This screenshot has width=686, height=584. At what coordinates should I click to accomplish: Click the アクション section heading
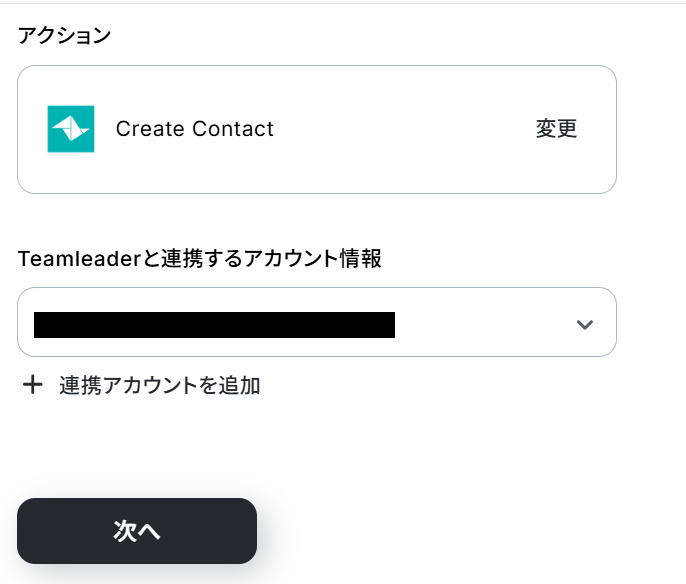pos(64,36)
